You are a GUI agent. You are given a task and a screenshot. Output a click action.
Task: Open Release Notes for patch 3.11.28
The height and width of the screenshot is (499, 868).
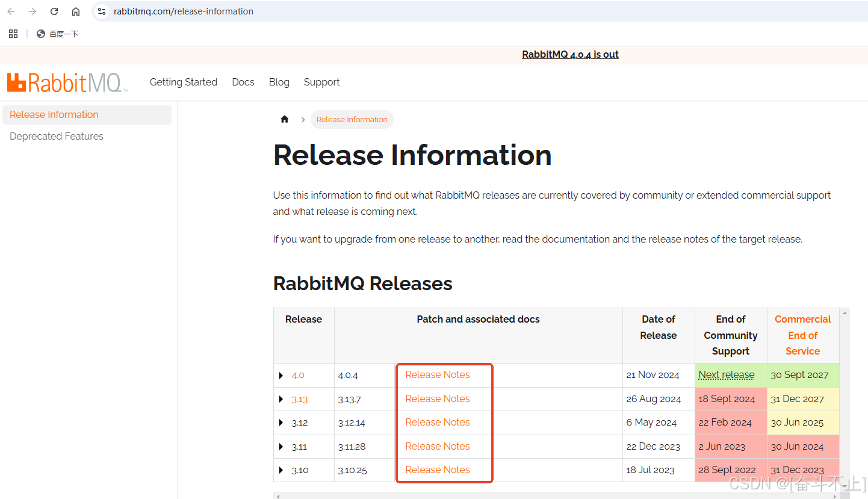coord(438,446)
